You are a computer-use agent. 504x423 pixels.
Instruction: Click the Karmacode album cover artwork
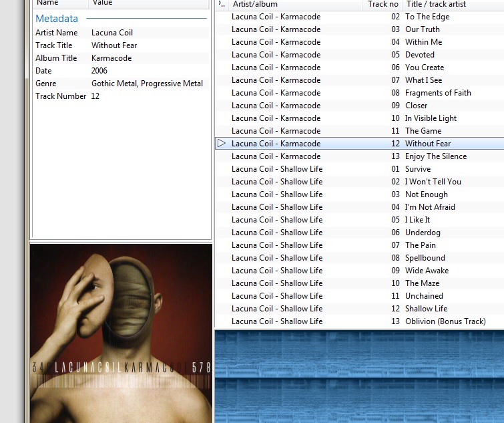tap(121, 333)
